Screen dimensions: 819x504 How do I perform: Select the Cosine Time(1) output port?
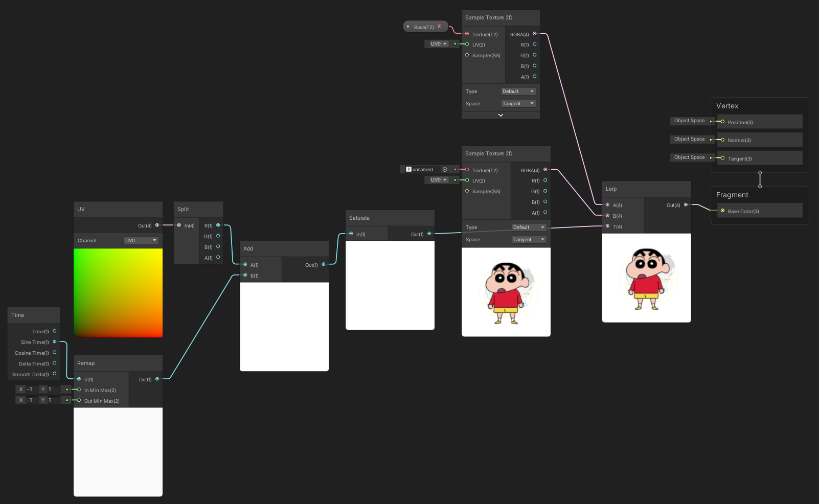[54, 352]
